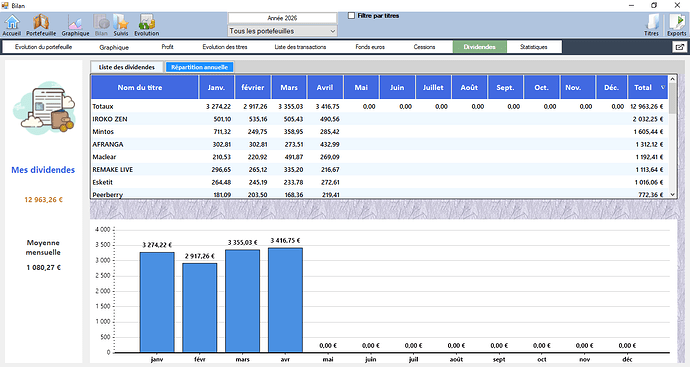Open the Accueil home icon

(x=12, y=25)
